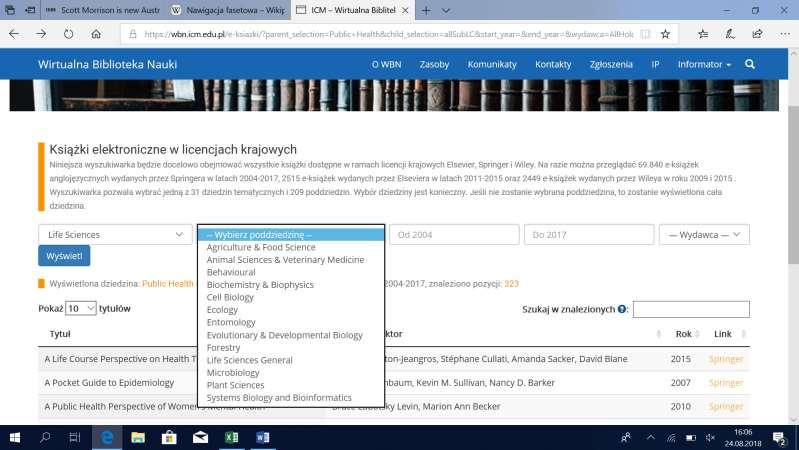Screen dimensions: 799x450
Task: Expand the Informator dropdown menu
Action: tap(704, 64)
